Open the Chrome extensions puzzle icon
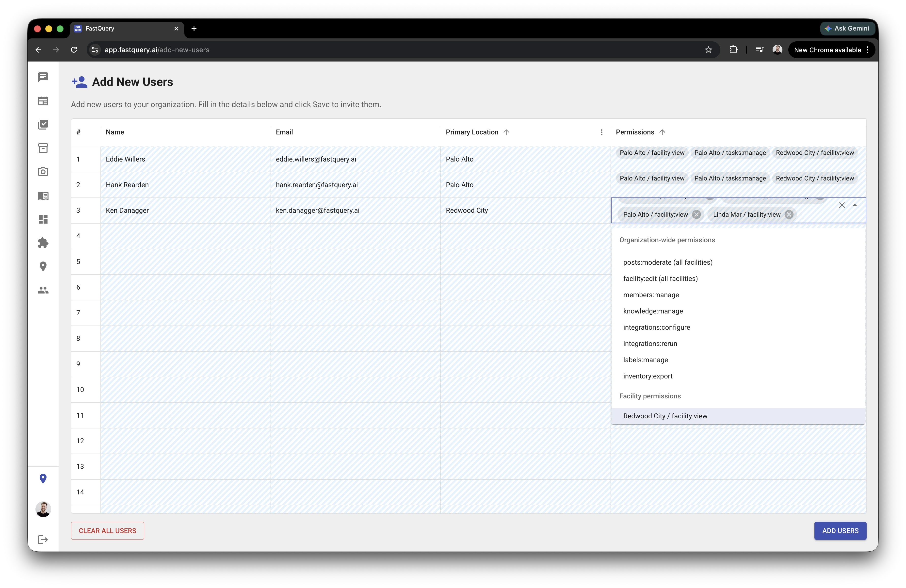906x588 pixels. (733, 50)
